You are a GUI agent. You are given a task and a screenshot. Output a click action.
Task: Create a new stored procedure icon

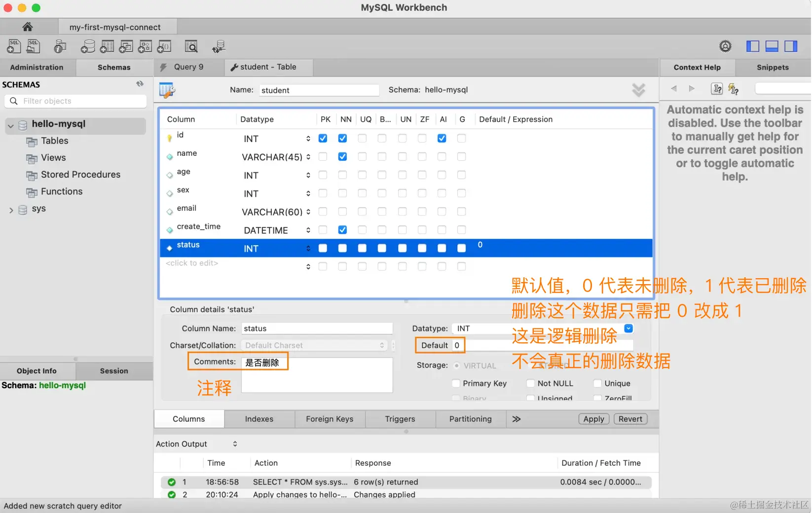tap(145, 46)
